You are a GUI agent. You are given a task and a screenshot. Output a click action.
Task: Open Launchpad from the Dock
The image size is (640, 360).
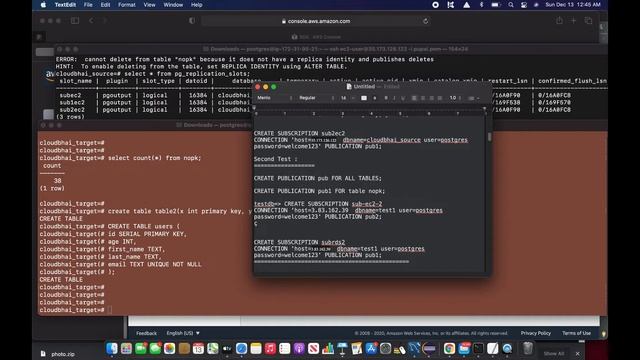point(126,349)
